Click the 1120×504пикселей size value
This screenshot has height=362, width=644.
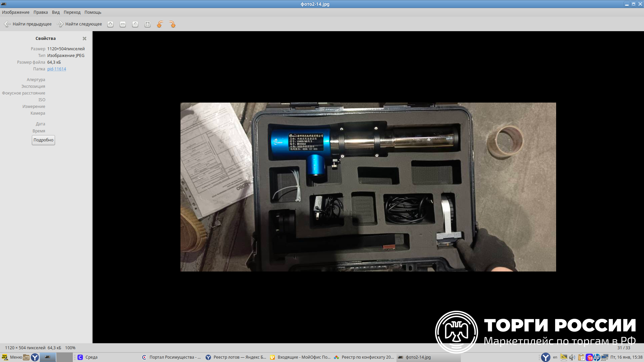(66, 49)
